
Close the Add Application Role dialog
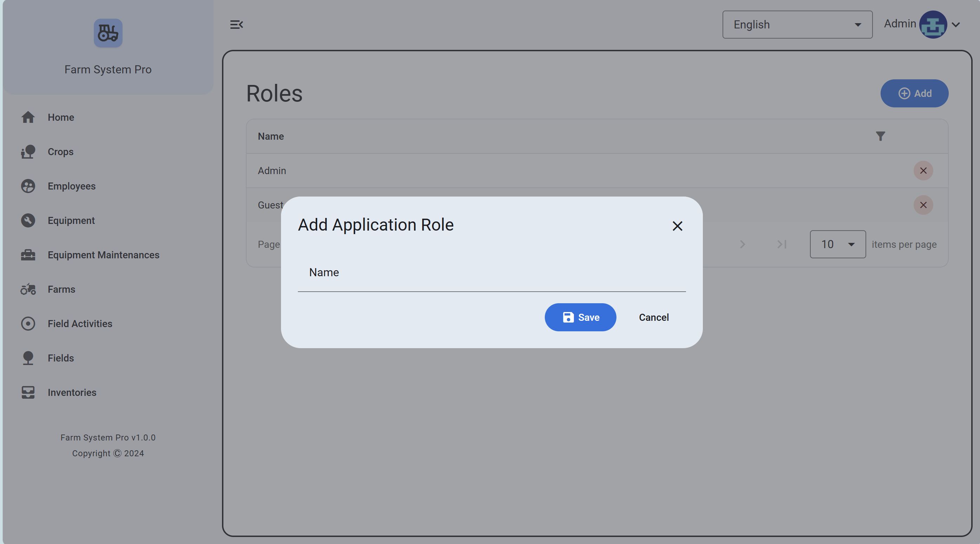pyautogui.click(x=677, y=226)
